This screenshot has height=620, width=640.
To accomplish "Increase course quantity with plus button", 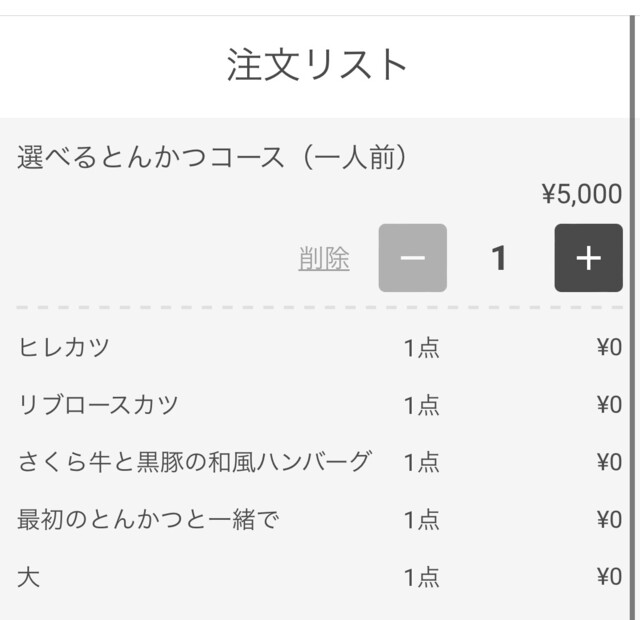I will [x=588, y=258].
